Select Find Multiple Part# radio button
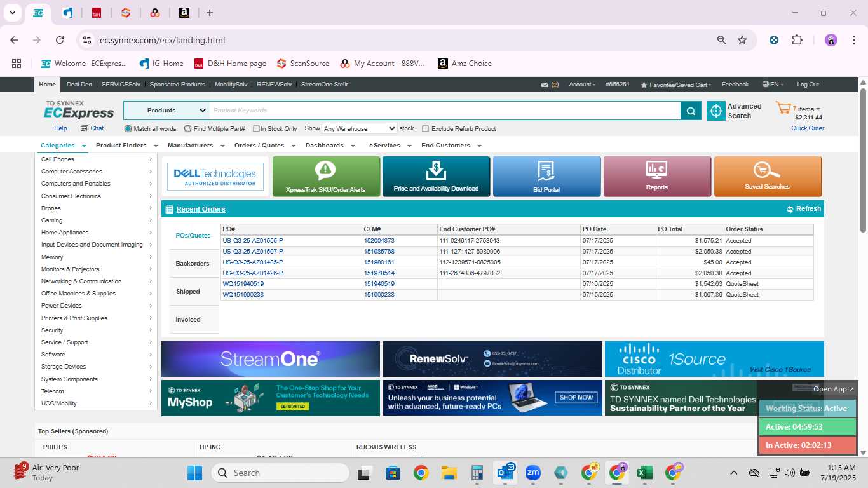The height and width of the screenshot is (488, 868). point(187,128)
